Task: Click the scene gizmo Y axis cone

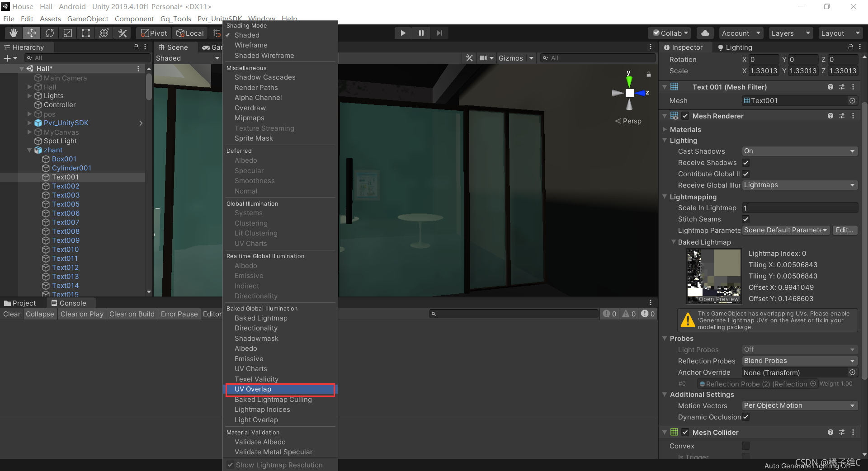Action: (629, 81)
